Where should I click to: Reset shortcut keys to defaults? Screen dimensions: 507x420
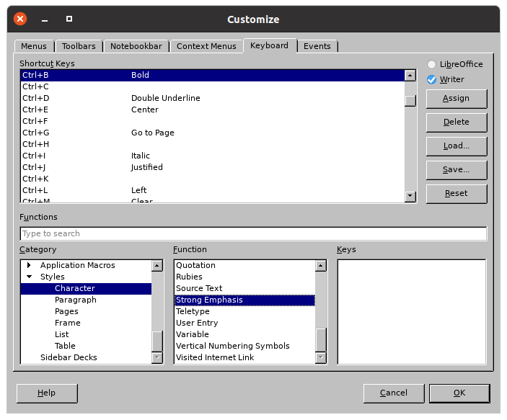[x=457, y=194]
